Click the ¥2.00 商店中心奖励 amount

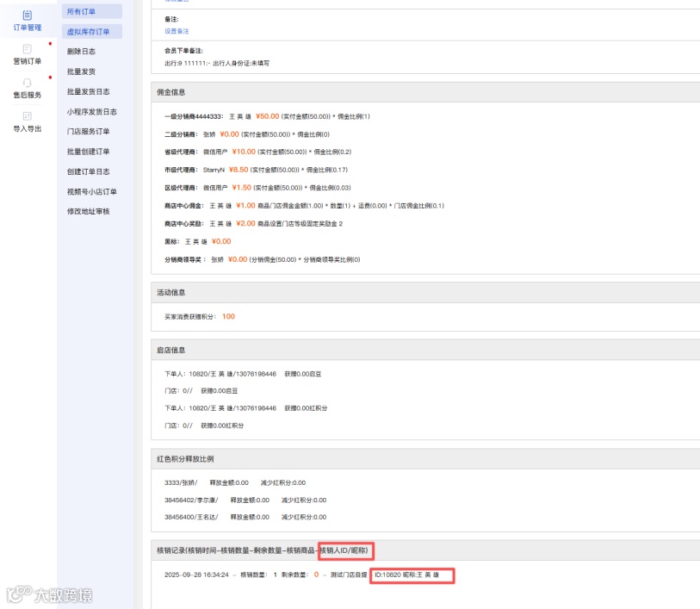point(245,223)
